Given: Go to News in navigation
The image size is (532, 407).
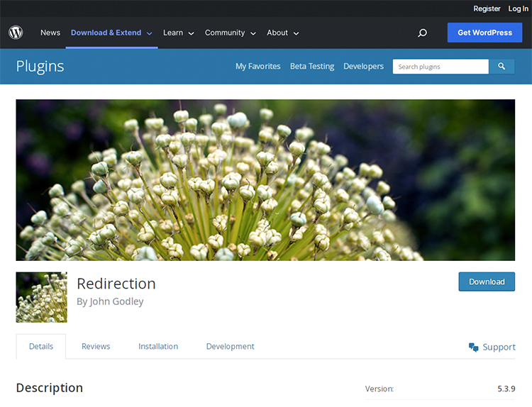Looking at the screenshot, I should 50,33.
